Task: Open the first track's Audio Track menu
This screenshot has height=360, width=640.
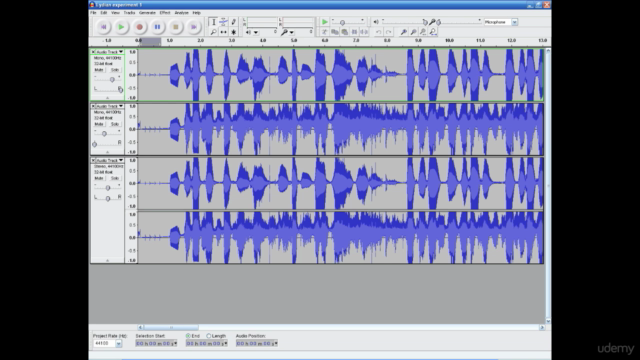Action: point(109,52)
